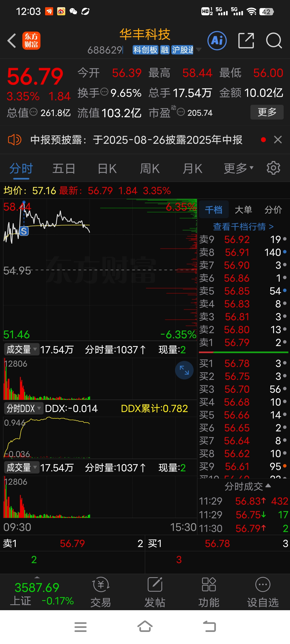Screen dimensions: 290x644
Task: Switch to 大单 tab
Action: [x=243, y=210]
